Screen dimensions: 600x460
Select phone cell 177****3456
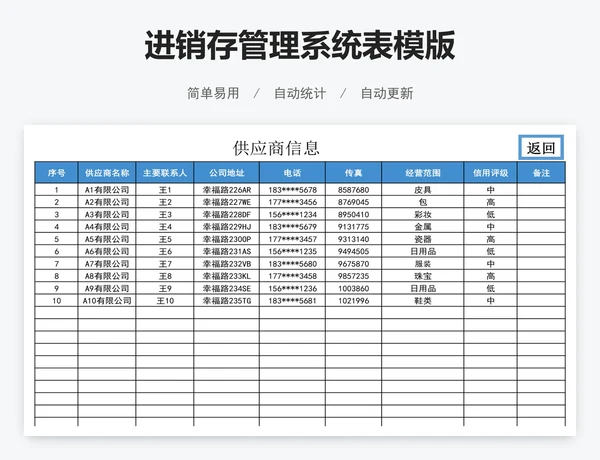[x=292, y=202]
